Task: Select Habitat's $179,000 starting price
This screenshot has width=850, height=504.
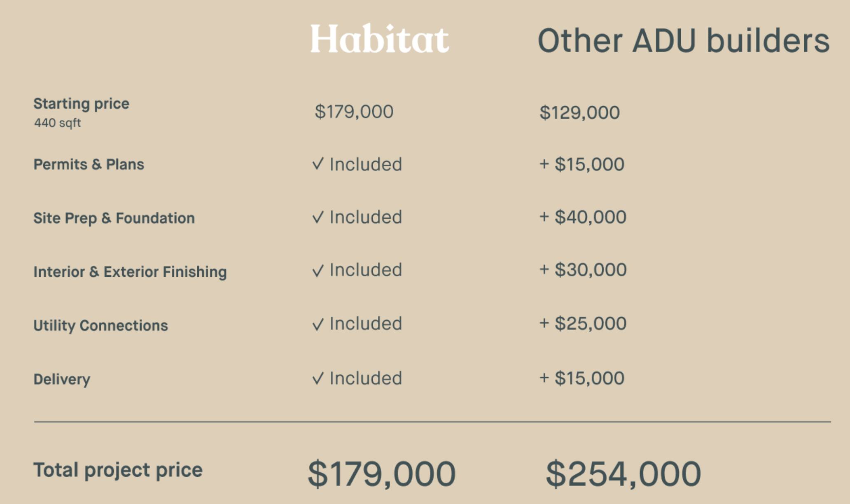Action: 354,112
